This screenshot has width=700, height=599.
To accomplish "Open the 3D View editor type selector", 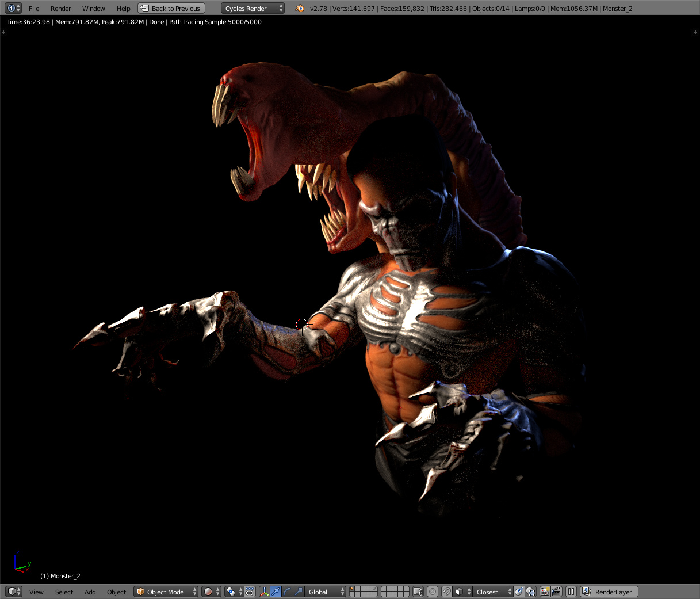I will (13, 592).
